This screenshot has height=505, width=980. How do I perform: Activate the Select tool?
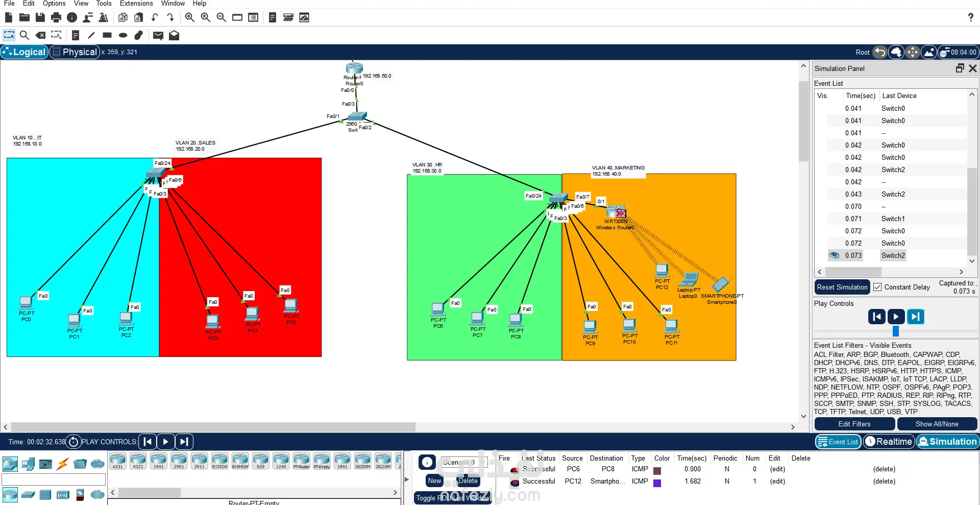[x=9, y=35]
